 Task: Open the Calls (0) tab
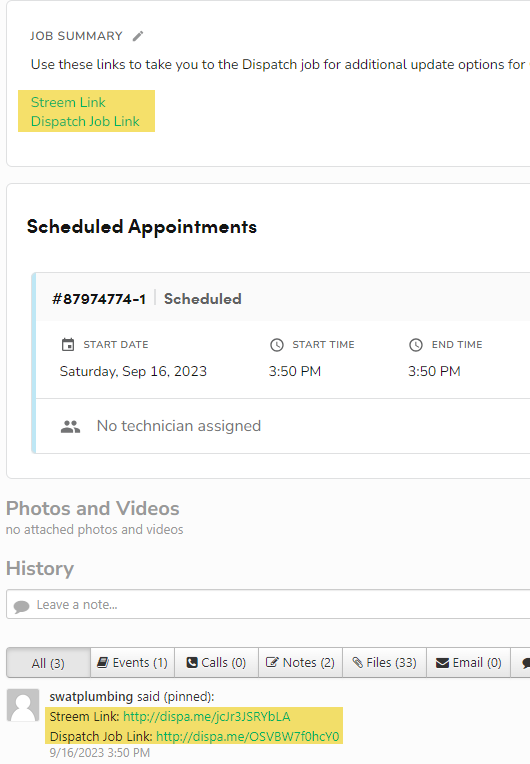[x=217, y=663]
